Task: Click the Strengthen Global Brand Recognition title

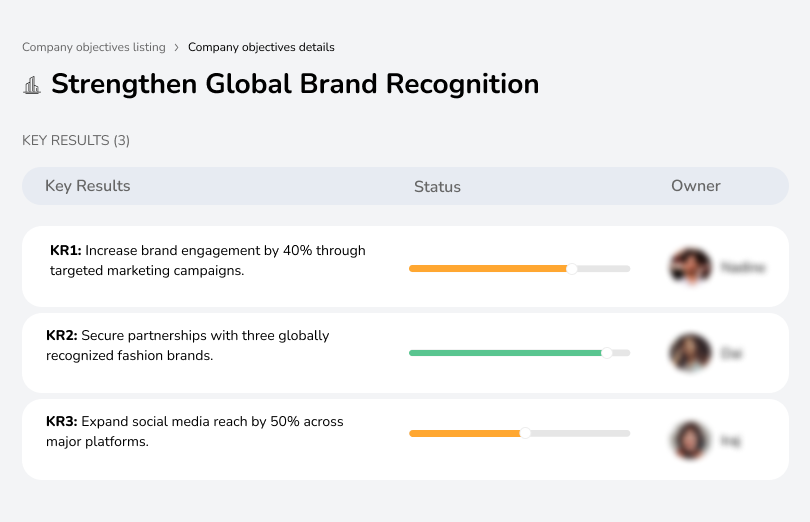Action: point(294,84)
